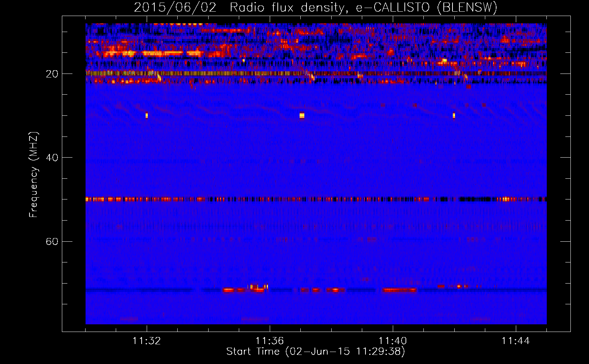Click the 40 MHz frequency tick label

52,158
